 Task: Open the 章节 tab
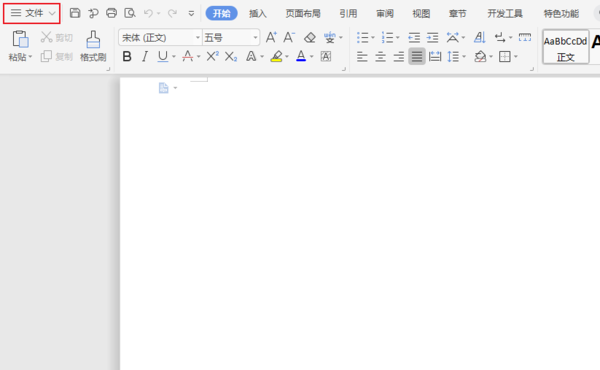pyautogui.click(x=457, y=14)
